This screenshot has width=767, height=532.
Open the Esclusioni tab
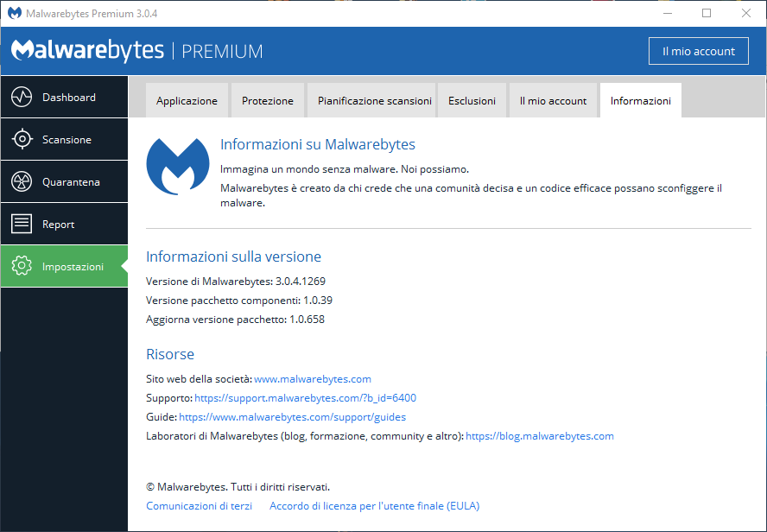[x=472, y=101]
